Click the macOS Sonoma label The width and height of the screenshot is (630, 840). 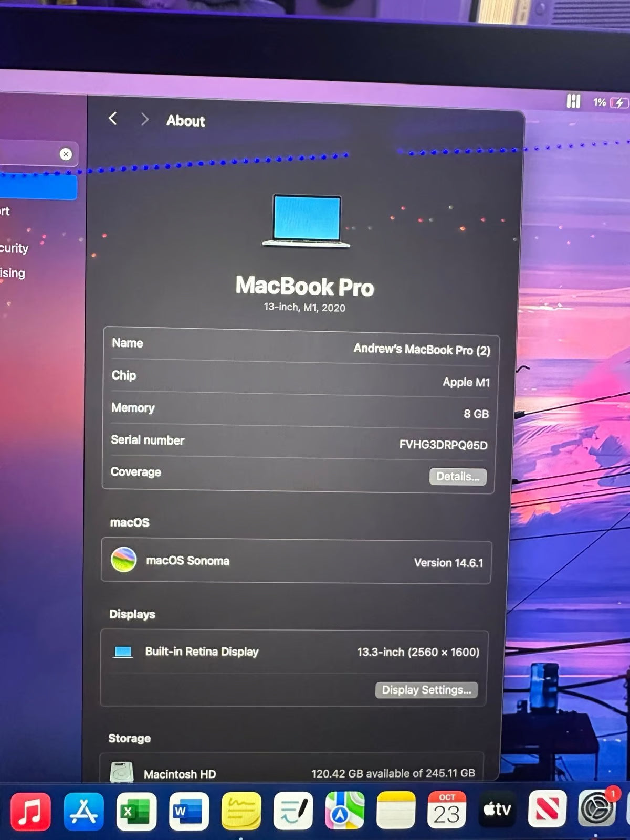pos(187,561)
